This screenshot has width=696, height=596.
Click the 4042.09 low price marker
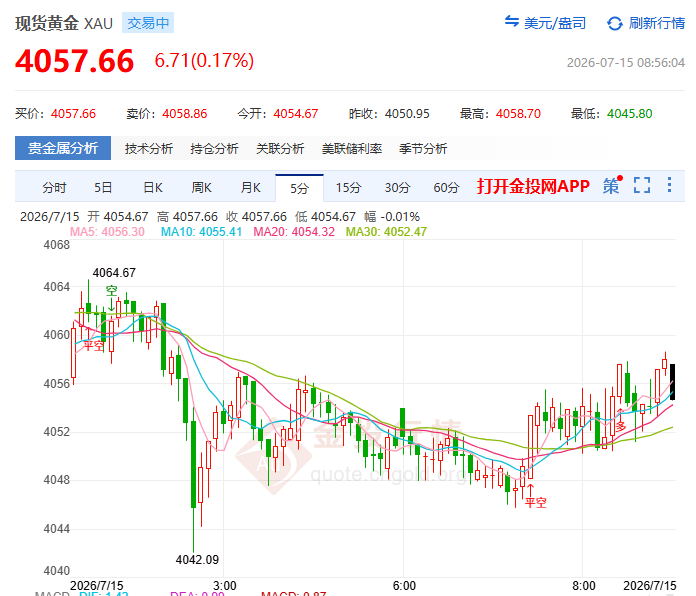(x=197, y=560)
